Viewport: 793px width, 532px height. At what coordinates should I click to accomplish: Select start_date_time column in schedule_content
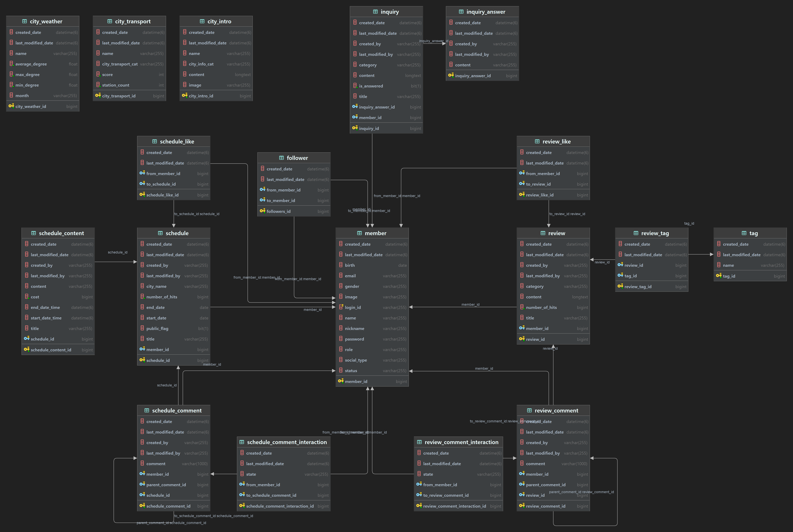tap(58, 318)
